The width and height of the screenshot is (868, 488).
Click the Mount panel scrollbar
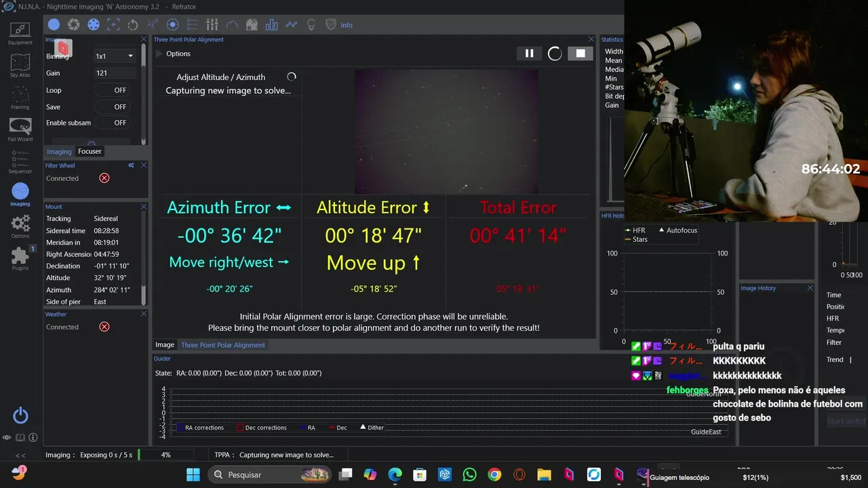tap(143, 258)
